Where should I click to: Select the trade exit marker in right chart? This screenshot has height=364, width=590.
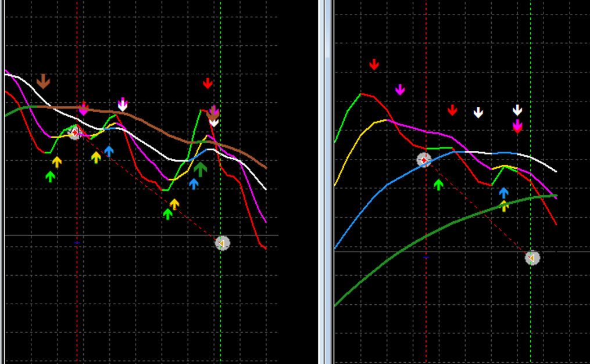point(532,258)
